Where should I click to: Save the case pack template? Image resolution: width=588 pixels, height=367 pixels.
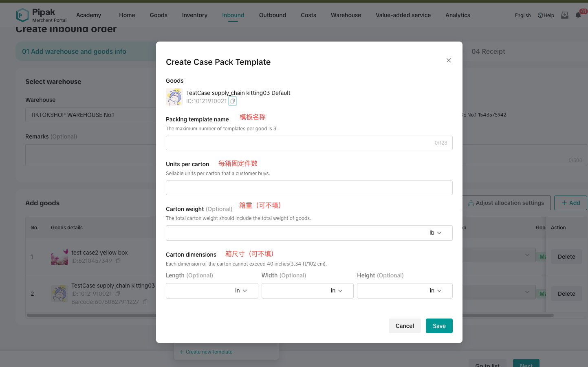point(439,326)
